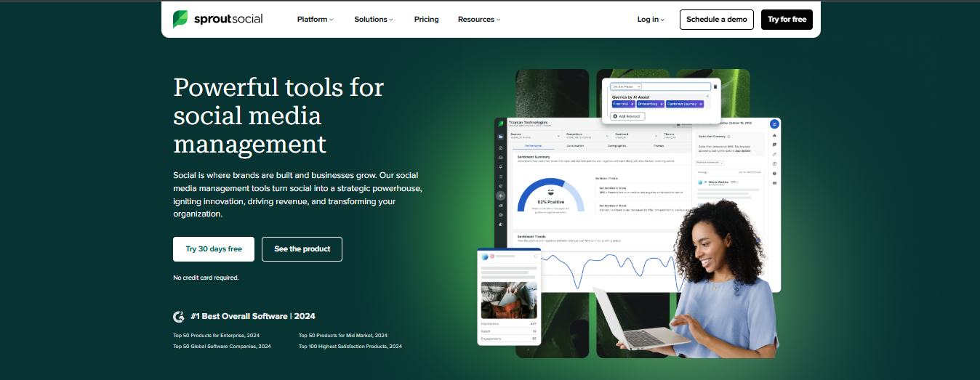Click the black Try for free button
The height and width of the screenshot is (380, 980).
point(787,20)
